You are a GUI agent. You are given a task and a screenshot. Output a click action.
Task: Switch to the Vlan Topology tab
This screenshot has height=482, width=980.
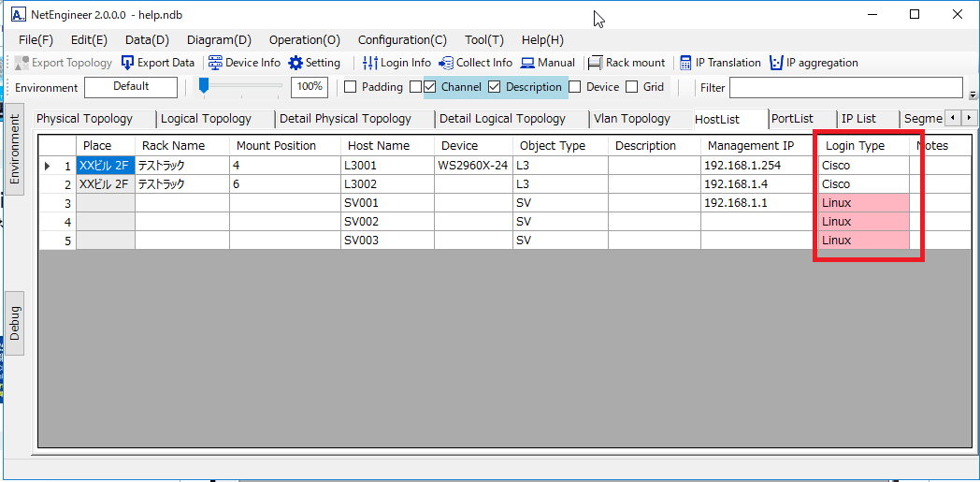point(631,119)
